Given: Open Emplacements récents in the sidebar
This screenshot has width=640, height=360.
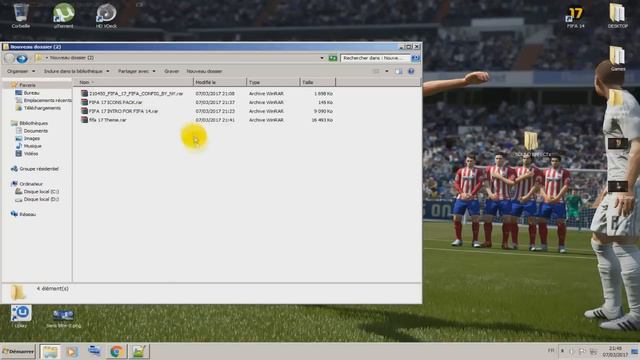Looking at the screenshot, I should [x=43, y=100].
